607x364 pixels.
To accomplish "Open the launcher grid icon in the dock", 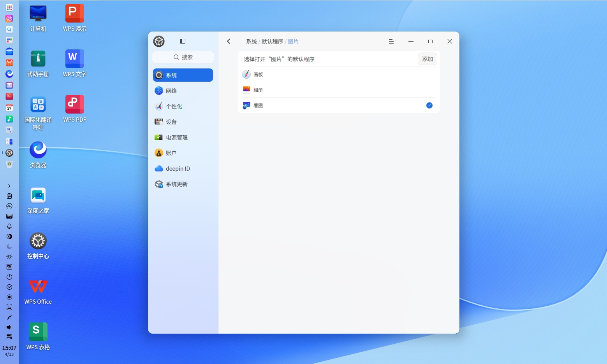I will pyautogui.click(x=9, y=7).
